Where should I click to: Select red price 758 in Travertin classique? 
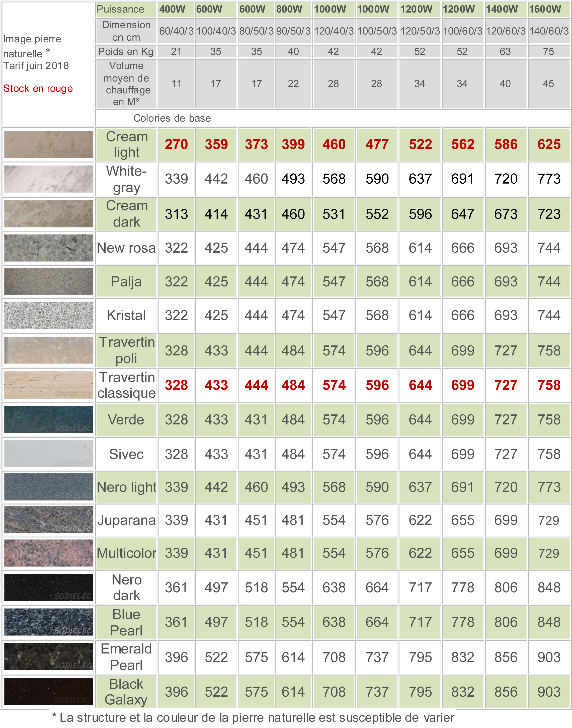click(549, 385)
